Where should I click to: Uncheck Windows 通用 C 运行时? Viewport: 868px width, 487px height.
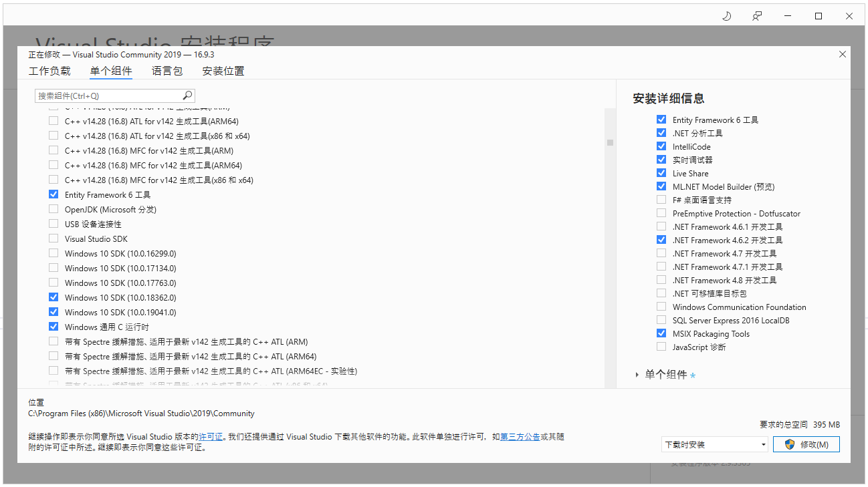point(53,327)
